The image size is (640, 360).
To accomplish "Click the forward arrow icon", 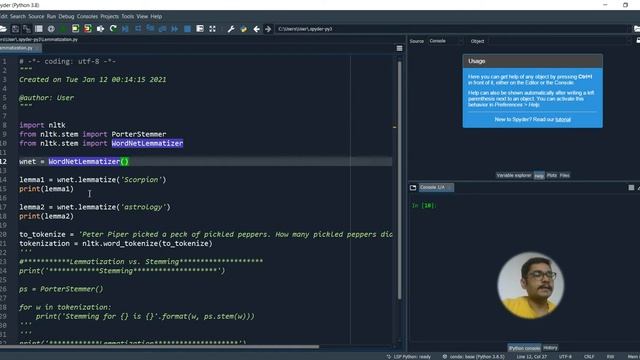I will click(268, 29).
